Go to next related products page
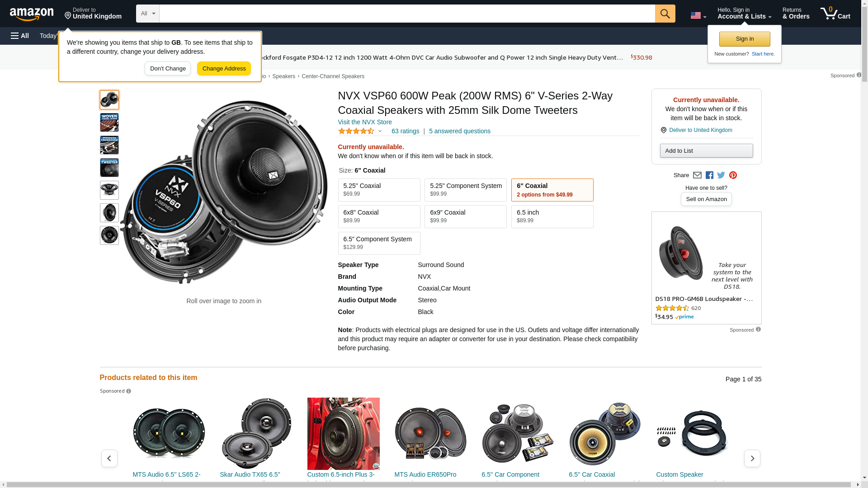 (x=752, y=458)
